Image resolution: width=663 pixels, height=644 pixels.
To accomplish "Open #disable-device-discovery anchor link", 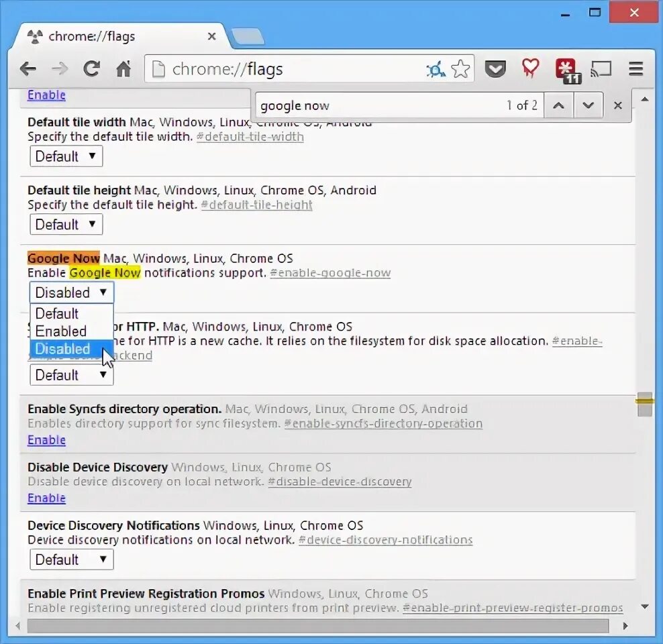I will click(x=340, y=481).
